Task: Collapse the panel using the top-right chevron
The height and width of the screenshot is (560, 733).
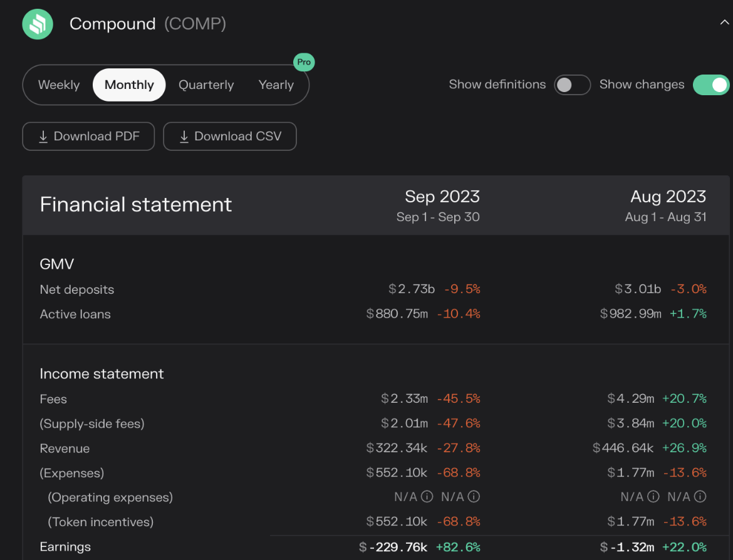Action: 725,21
